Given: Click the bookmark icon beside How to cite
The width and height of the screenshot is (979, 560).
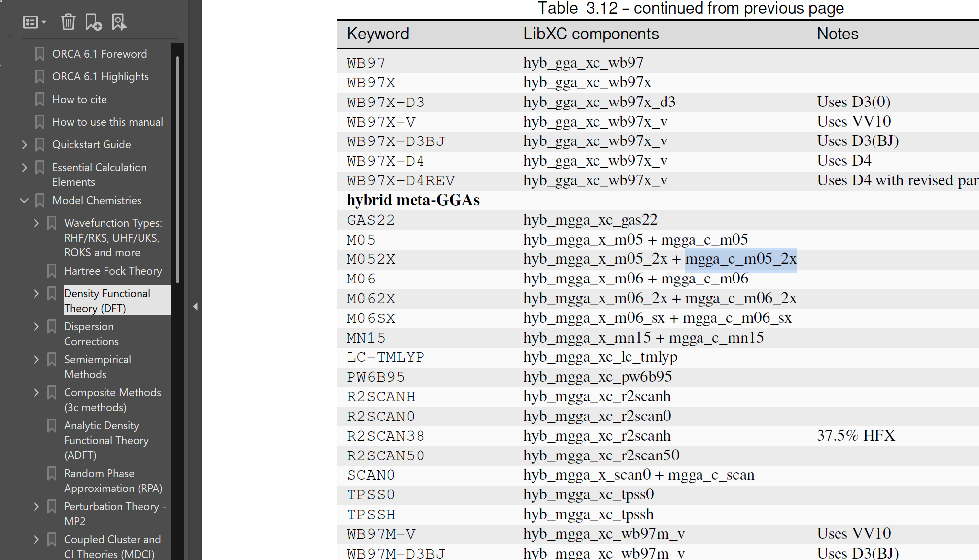Looking at the screenshot, I should pyautogui.click(x=40, y=99).
